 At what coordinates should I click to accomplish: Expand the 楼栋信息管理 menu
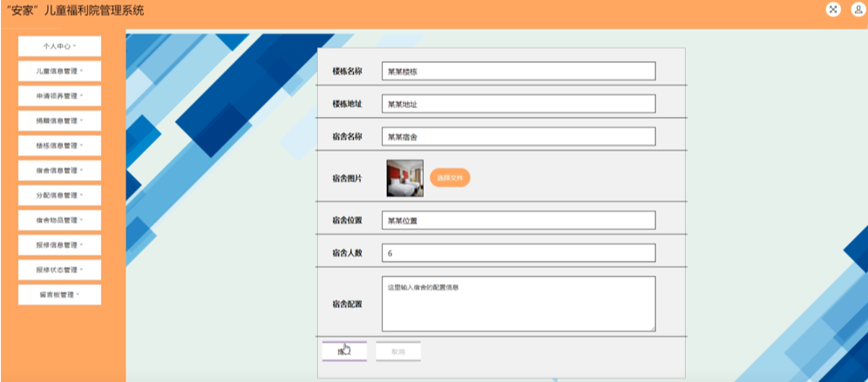pyautogui.click(x=60, y=146)
